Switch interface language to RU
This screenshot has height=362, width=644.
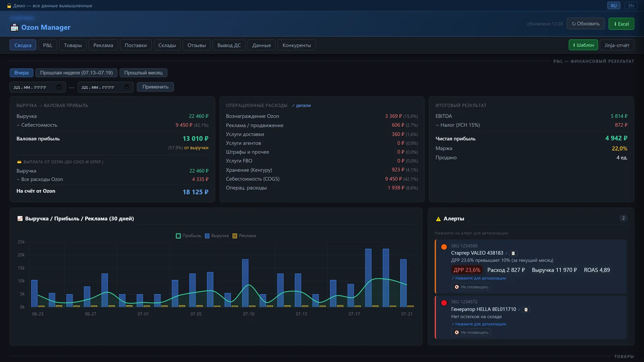click(x=614, y=6)
